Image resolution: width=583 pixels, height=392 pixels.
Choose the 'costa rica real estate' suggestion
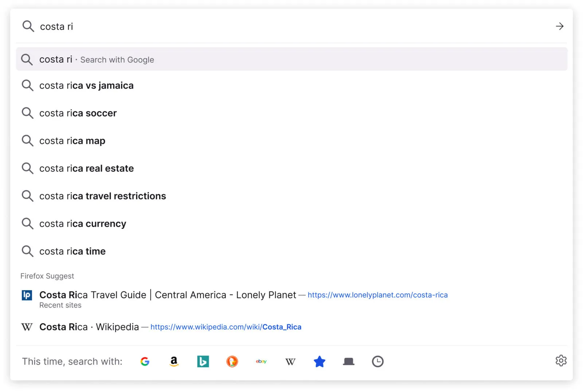86,168
